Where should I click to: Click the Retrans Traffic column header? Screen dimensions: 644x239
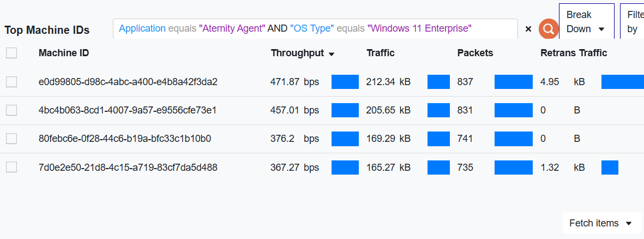point(574,53)
